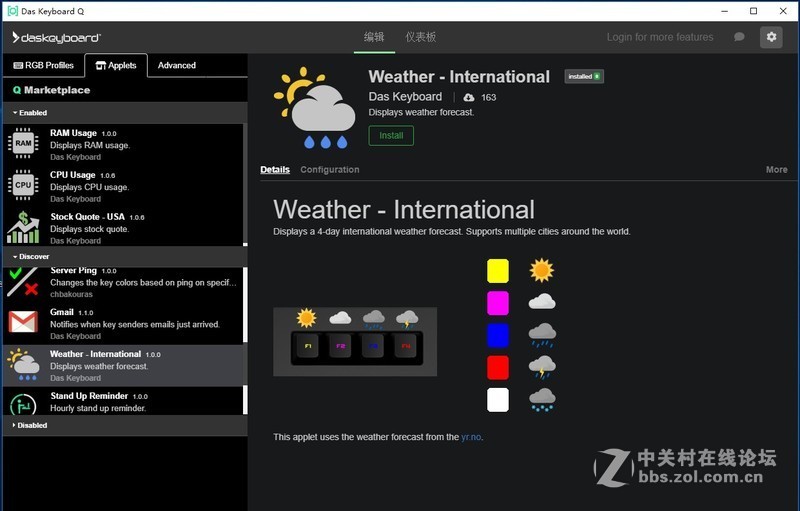The image size is (800, 511).
Task: Switch to the Configuration tab
Action: coord(330,170)
